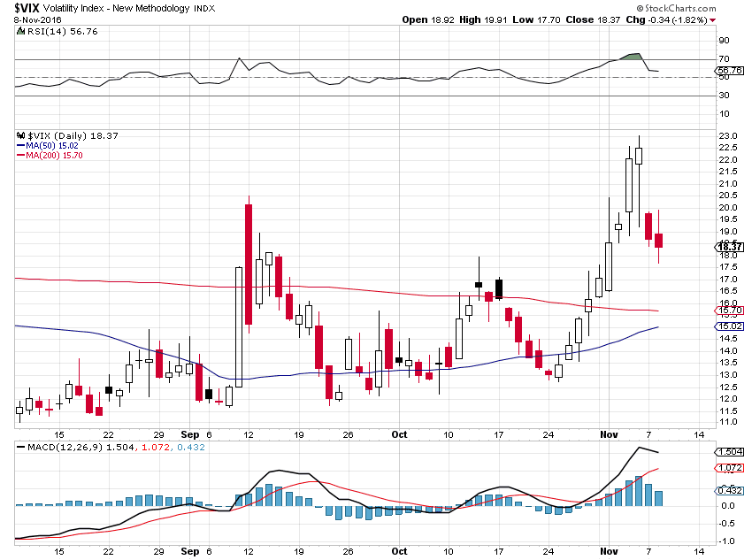Click the StockCharts.com watermark text
The width and height of the screenshot is (752, 560).
tap(680, 8)
